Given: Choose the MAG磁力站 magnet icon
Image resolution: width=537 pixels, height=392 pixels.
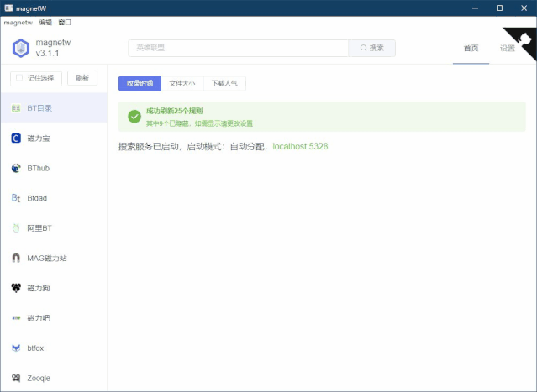Looking at the screenshot, I should (x=16, y=258).
